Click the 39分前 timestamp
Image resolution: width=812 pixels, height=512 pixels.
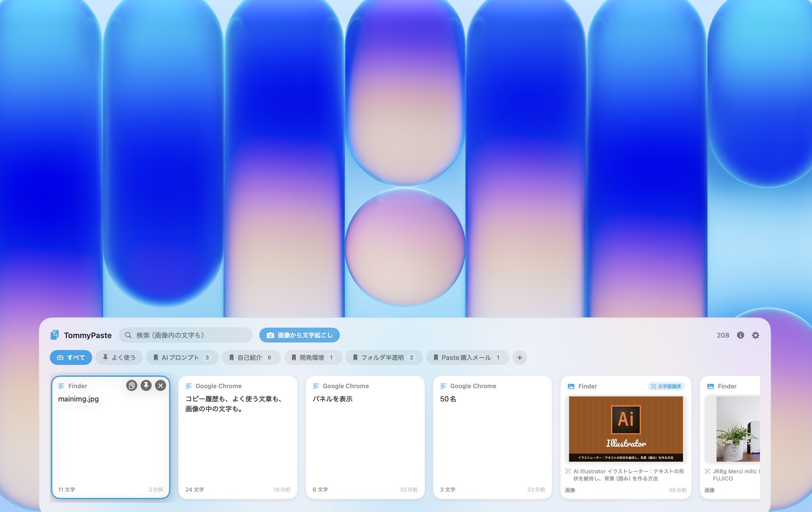(x=678, y=490)
